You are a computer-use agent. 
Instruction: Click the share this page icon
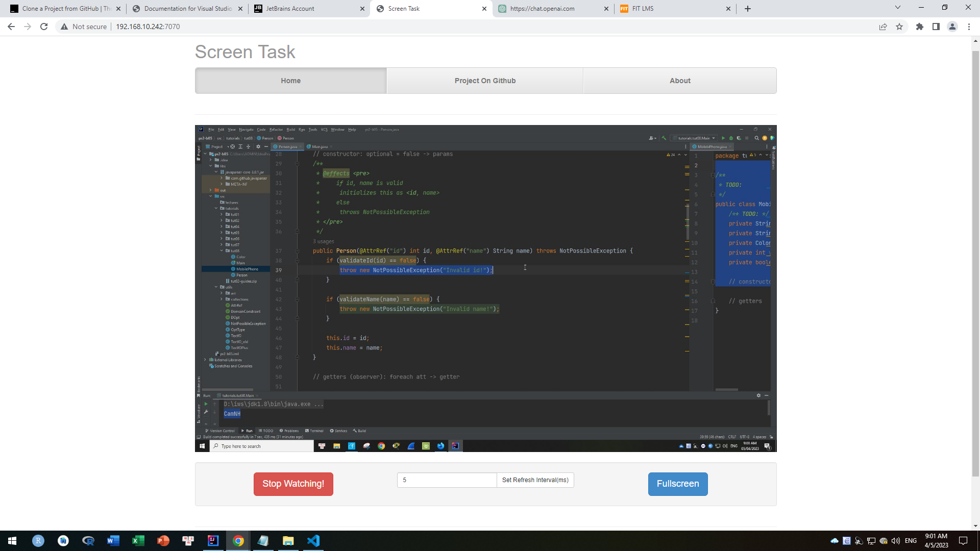point(883,27)
